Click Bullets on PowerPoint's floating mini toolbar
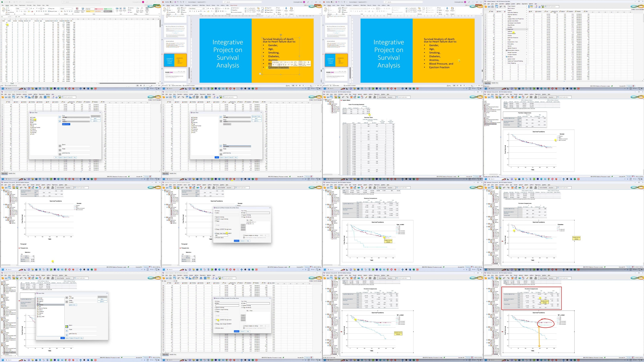The height and width of the screenshot is (362, 644). coord(300,64)
